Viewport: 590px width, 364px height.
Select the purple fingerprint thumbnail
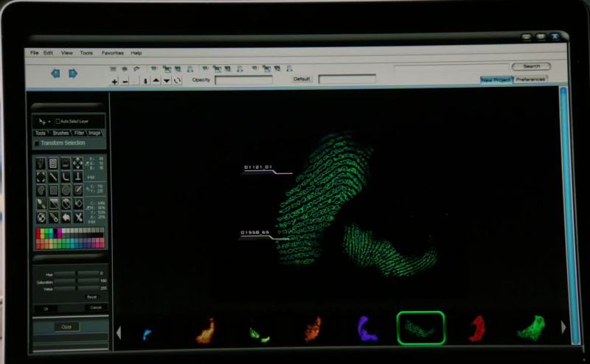(367, 329)
